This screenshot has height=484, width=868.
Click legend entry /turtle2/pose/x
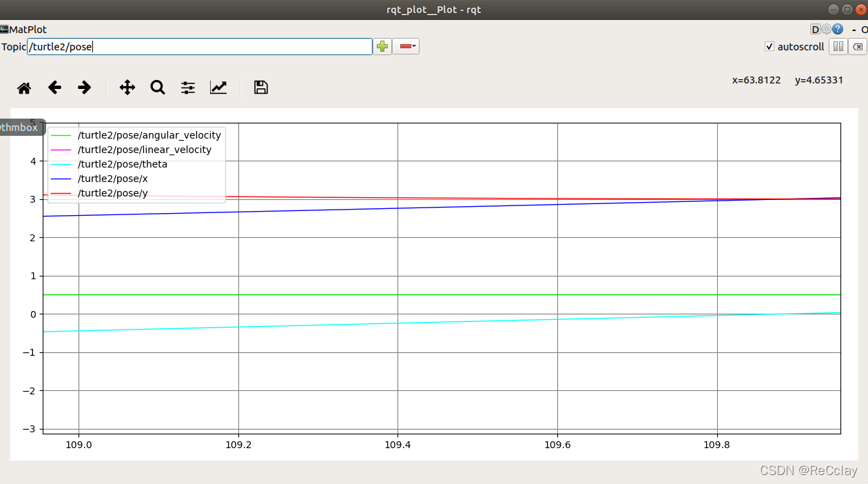tap(113, 179)
